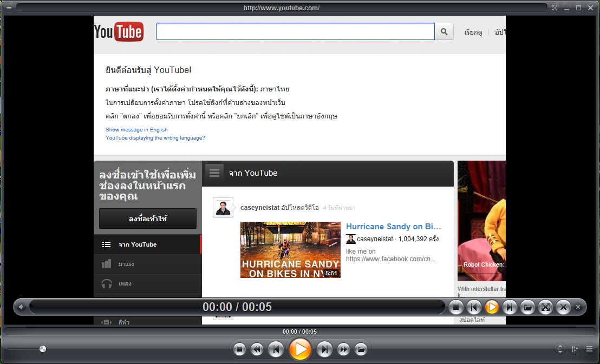Open the equalizer sliders icon at bottom right
This screenshot has width=600, height=364.
tap(575, 349)
